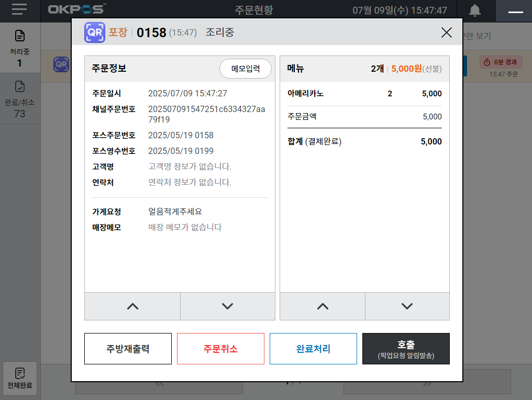Click the OKPOS logo

click(x=76, y=10)
